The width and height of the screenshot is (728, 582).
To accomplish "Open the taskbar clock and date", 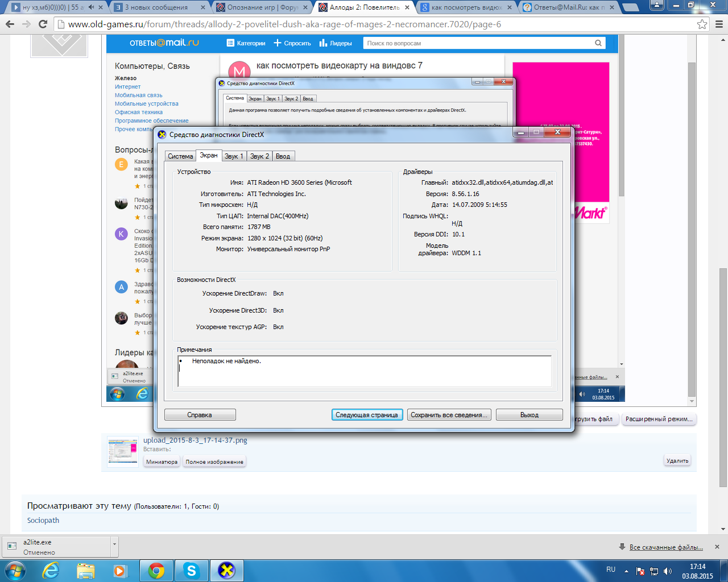I will click(697, 571).
